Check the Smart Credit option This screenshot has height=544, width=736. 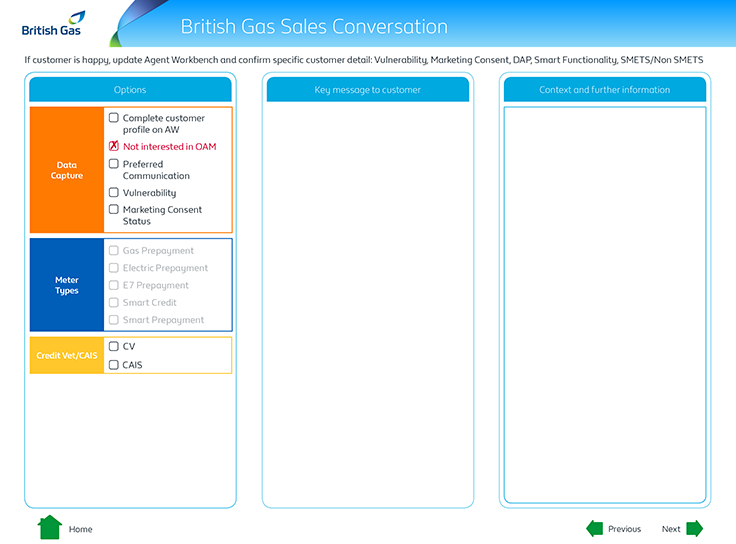coord(114,303)
